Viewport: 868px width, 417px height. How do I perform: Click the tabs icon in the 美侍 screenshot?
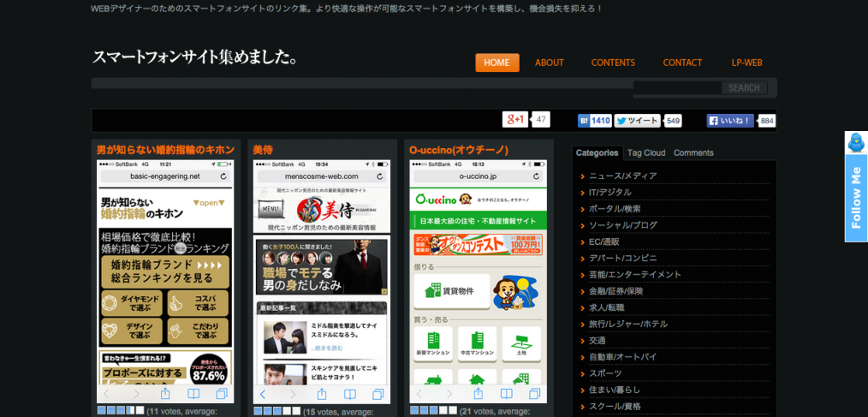pos(378,394)
